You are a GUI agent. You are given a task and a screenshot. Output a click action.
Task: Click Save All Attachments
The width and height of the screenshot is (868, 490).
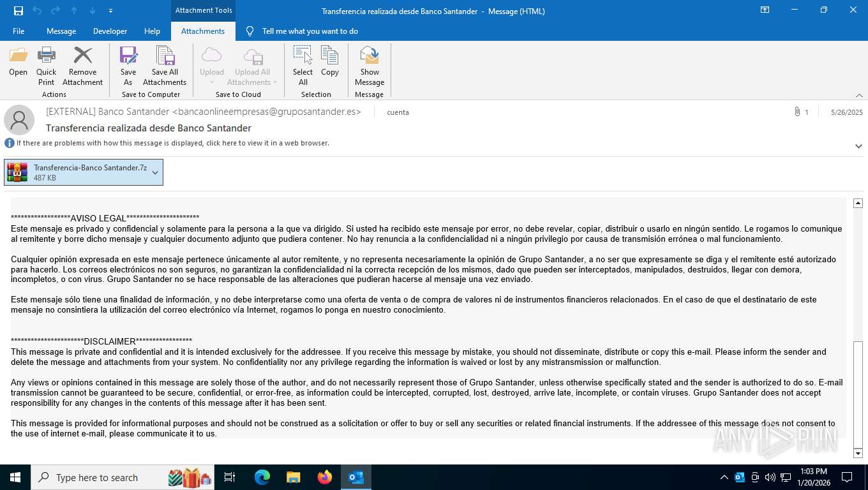click(x=165, y=66)
